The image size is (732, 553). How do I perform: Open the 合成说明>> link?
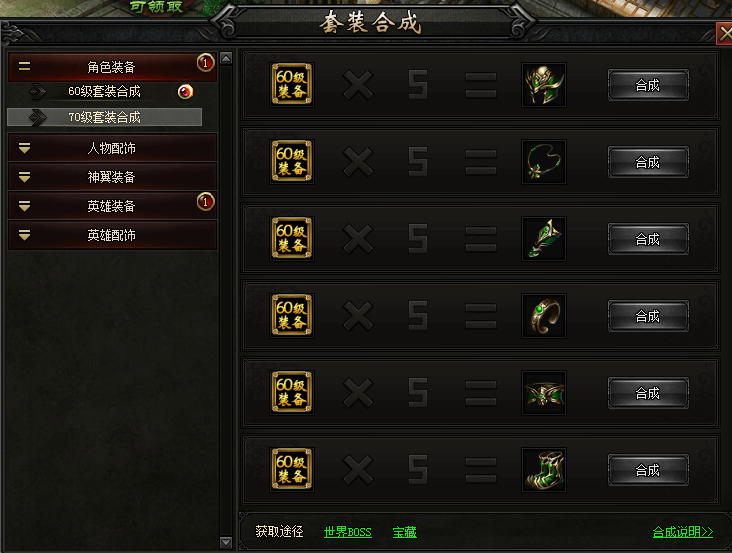[683, 532]
